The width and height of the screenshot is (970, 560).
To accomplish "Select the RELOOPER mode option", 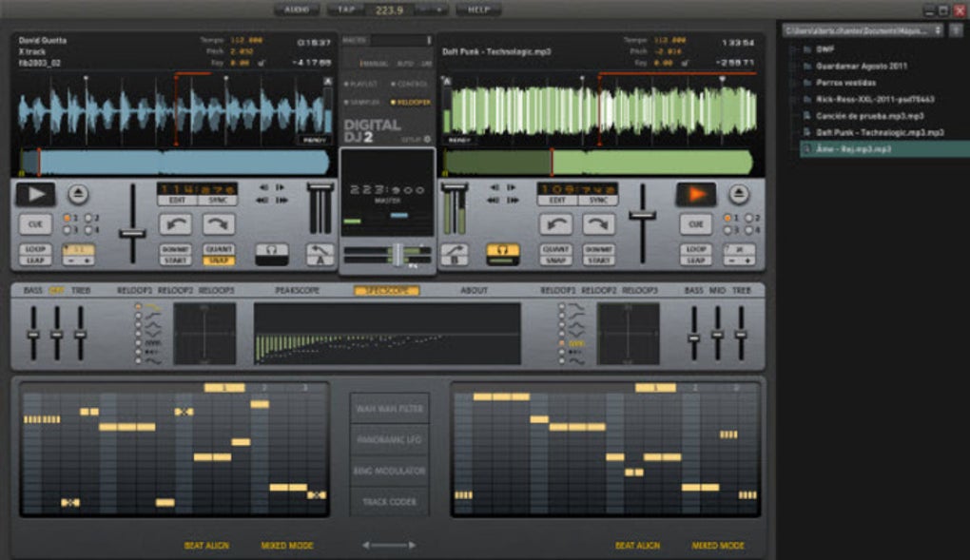I will click(411, 102).
